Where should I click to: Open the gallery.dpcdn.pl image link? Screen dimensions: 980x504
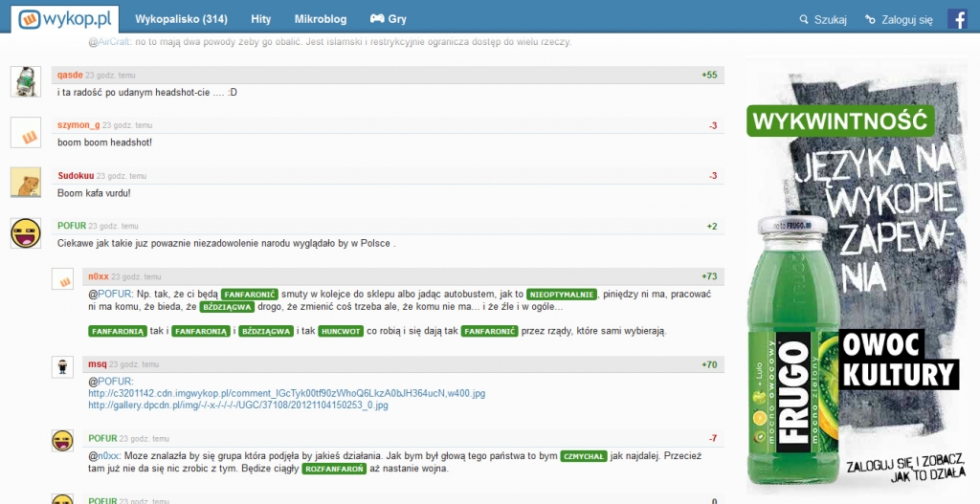tap(237, 405)
